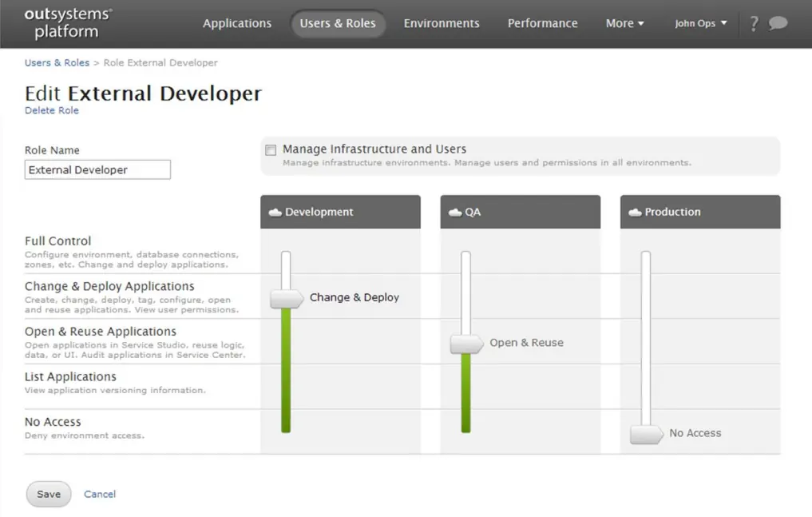812x517 pixels.
Task: Click the help question mark icon
Action: point(754,23)
